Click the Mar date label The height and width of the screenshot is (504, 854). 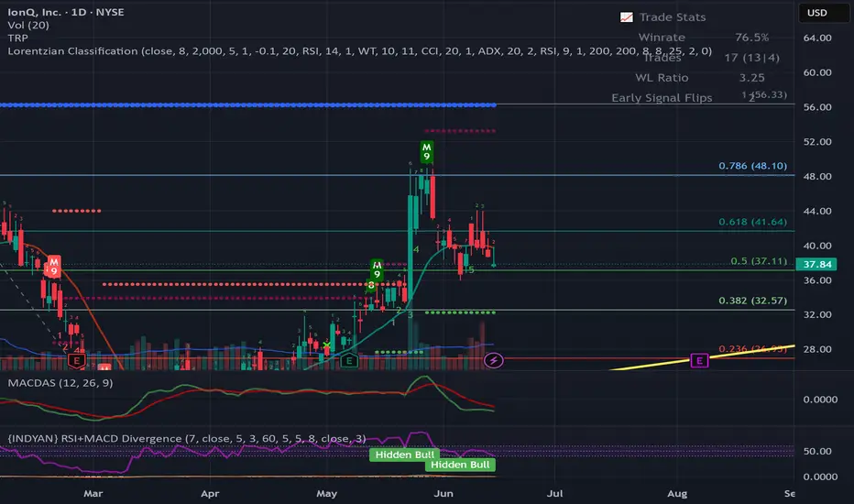[x=93, y=494]
